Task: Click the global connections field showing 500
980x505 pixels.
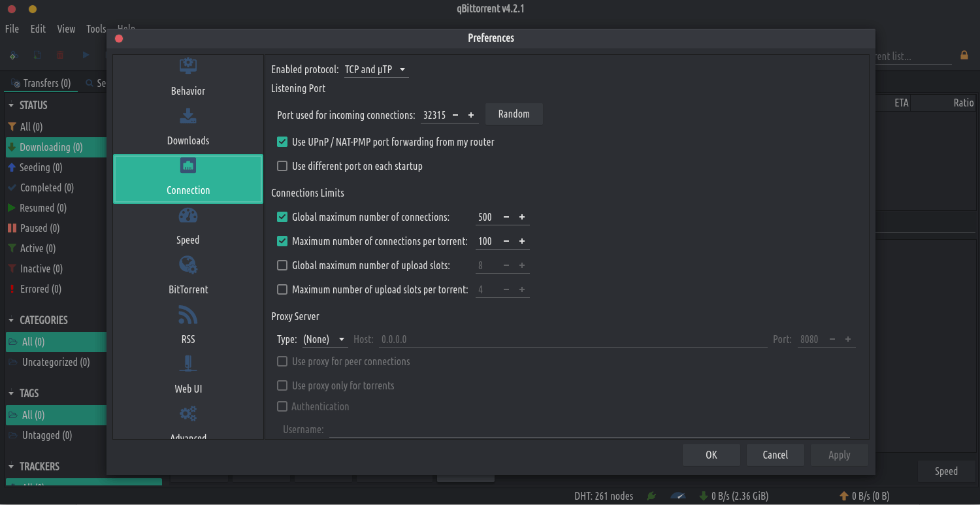Action: [x=487, y=217]
